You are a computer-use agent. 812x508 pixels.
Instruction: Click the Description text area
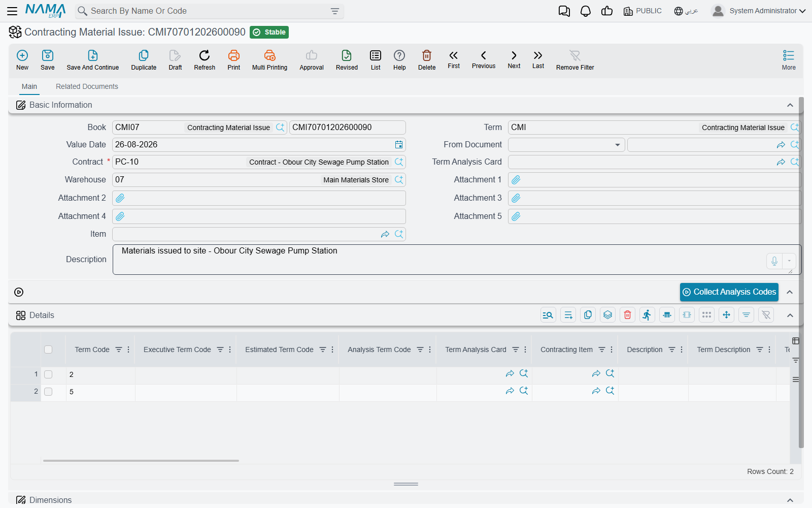pos(457,260)
